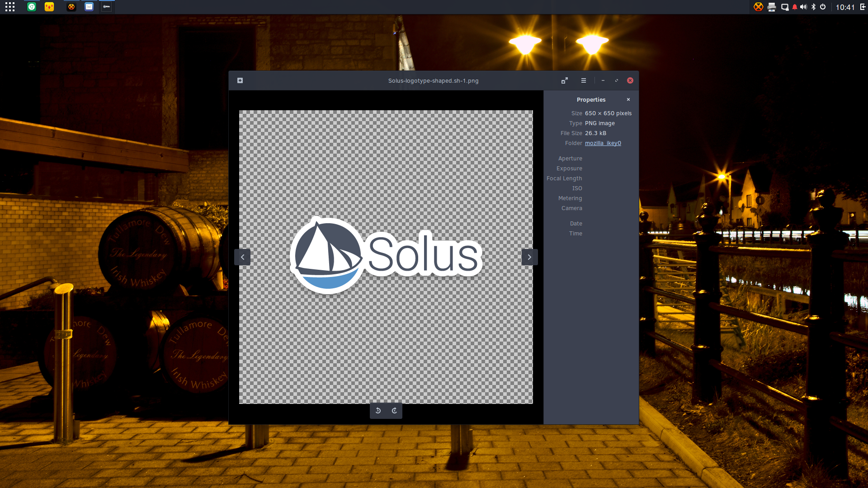
Task: Go to next image arrow
Action: click(529, 257)
